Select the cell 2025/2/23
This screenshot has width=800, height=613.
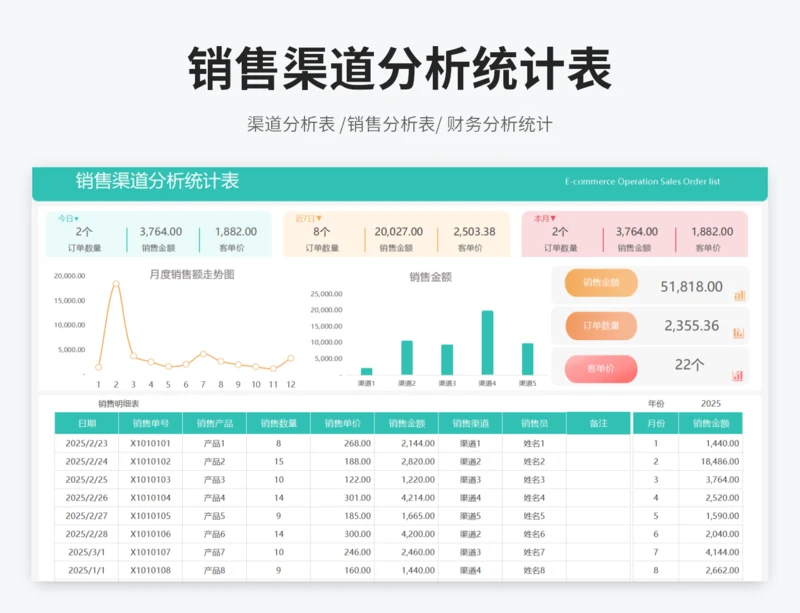87,444
